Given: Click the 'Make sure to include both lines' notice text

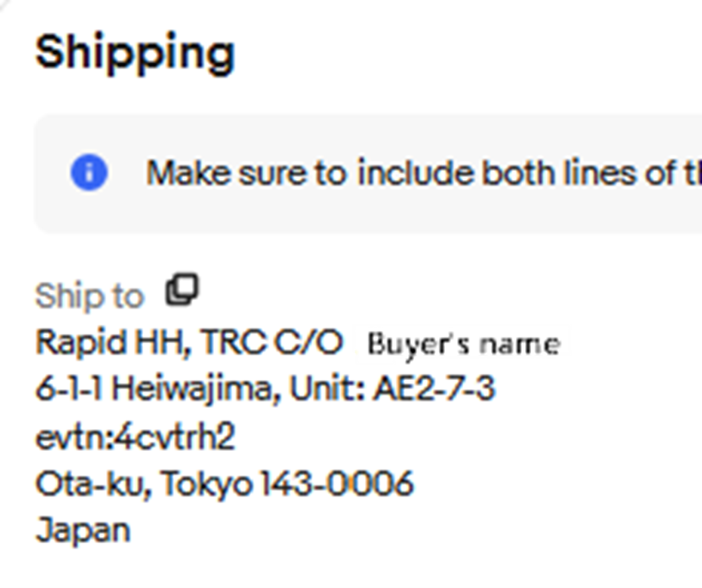Looking at the screenshot, I should (424, 172).
